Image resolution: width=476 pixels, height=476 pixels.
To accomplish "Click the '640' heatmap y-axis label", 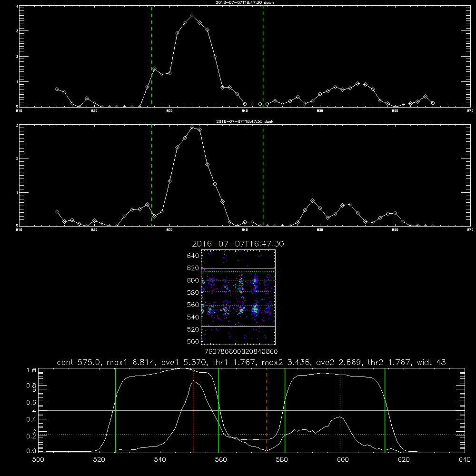I will tap(193, 256).
